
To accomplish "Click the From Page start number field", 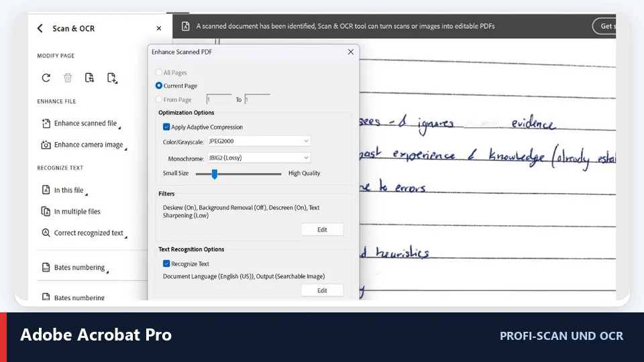I will point(219,99).
